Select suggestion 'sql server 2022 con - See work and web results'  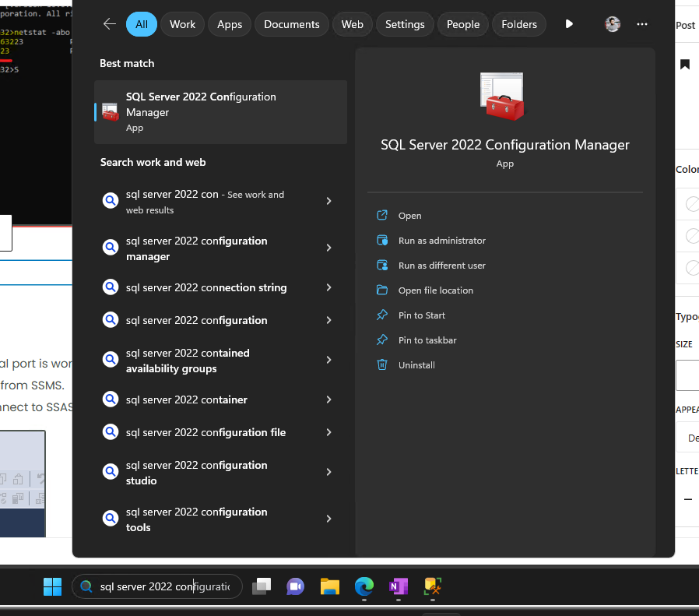coord(220,202)
